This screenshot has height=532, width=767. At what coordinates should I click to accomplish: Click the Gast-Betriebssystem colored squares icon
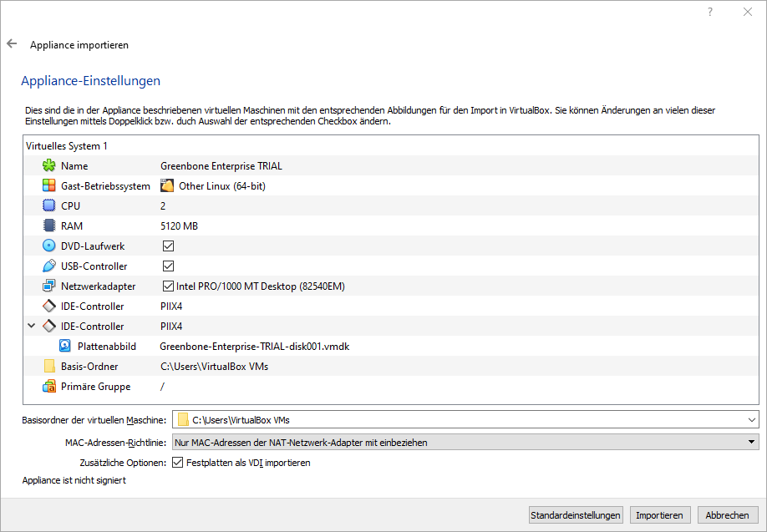point(49,185)
